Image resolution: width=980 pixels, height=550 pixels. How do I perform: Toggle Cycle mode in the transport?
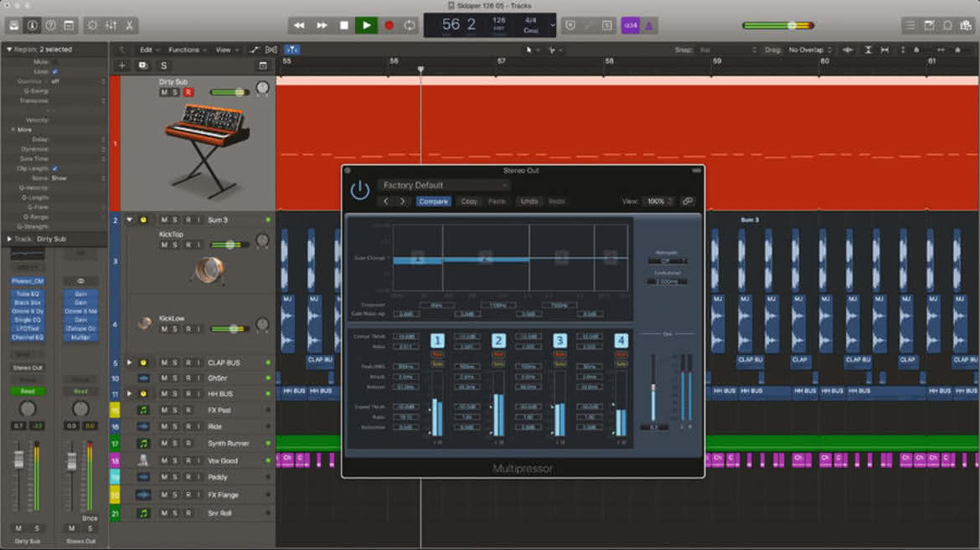[x=410, y=26]
